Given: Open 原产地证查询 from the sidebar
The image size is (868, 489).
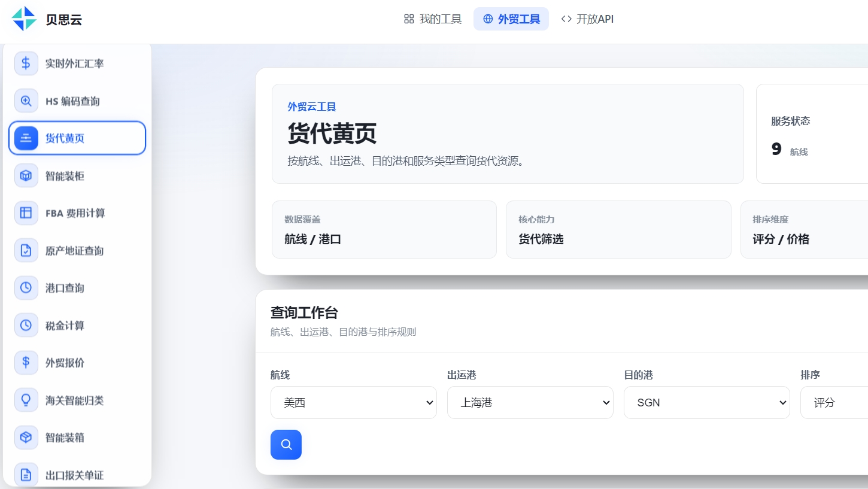Looking at the screenshot, I should pyautogui.click(x=77, y=251).
